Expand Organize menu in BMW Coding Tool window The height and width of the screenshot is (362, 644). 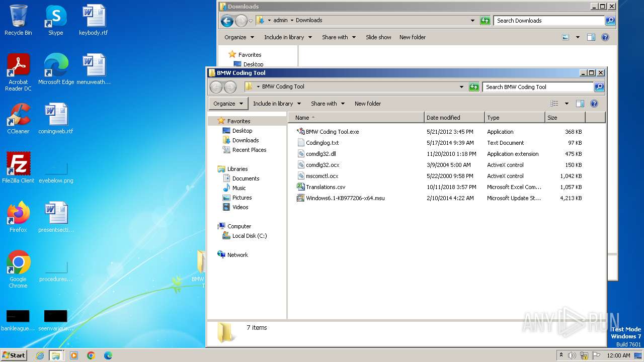coord(228,104)
